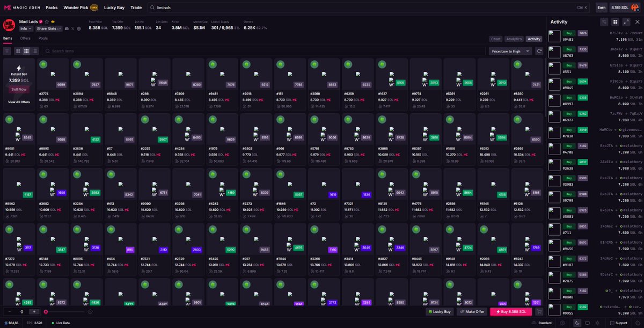Open NFT card #9774
This screenshot has width=644, height=328.
426,84
